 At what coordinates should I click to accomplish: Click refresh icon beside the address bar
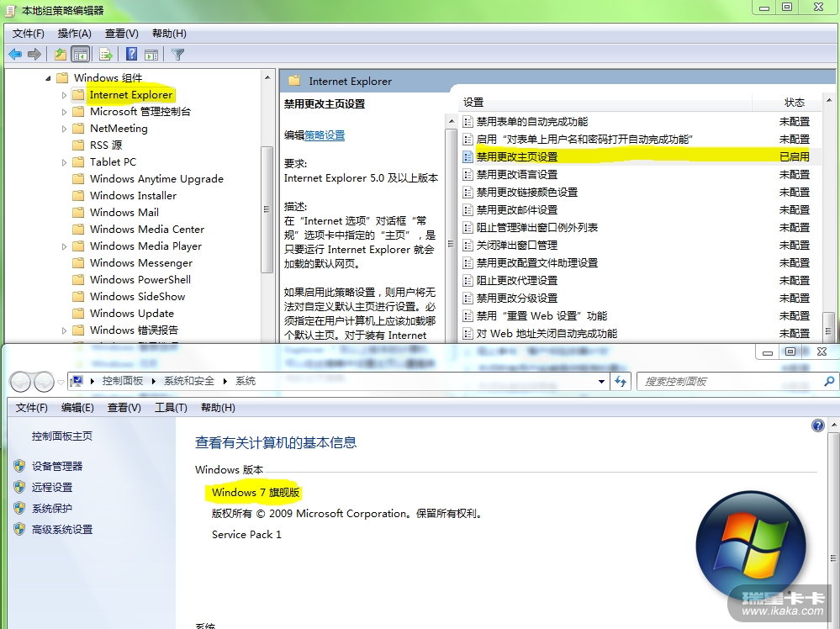[x=621, y=382]
